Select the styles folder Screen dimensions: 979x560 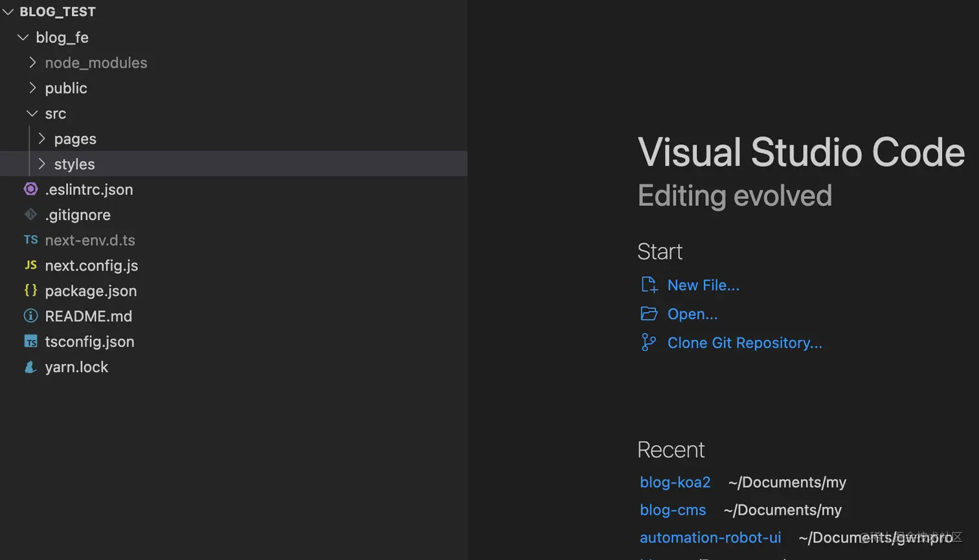pos(74,164)
